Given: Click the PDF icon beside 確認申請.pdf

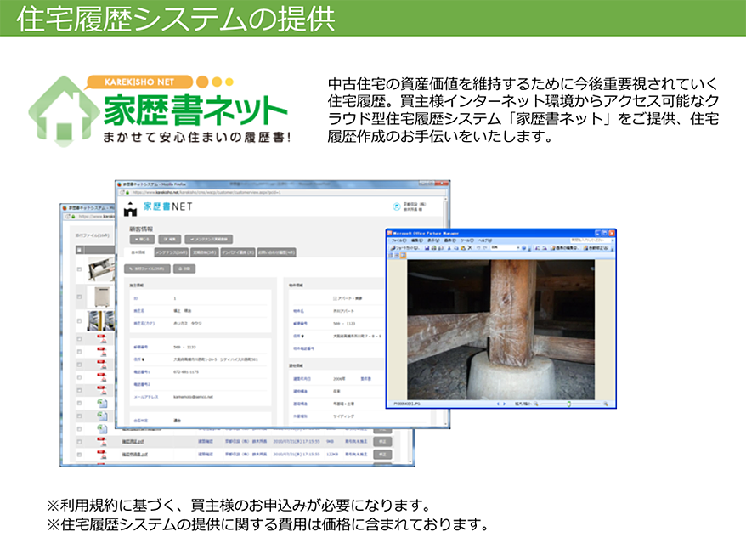Looking at the screenshot, I should click(100, 443).
